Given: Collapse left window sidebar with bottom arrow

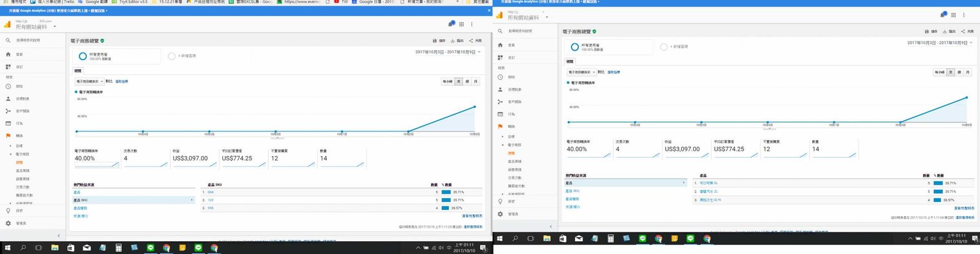Looking at the screenshot, I should click(x=59, y=236).
